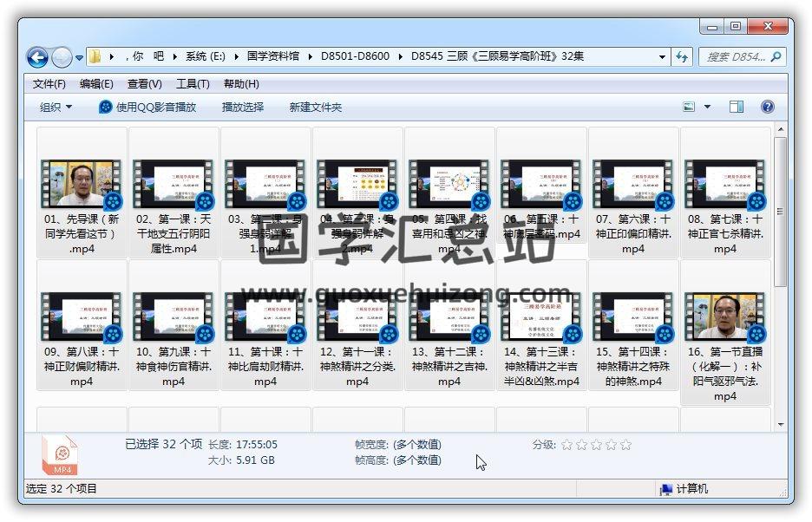Open the address bar history dropdown
The image size is (812, 522).
(662, 56)
